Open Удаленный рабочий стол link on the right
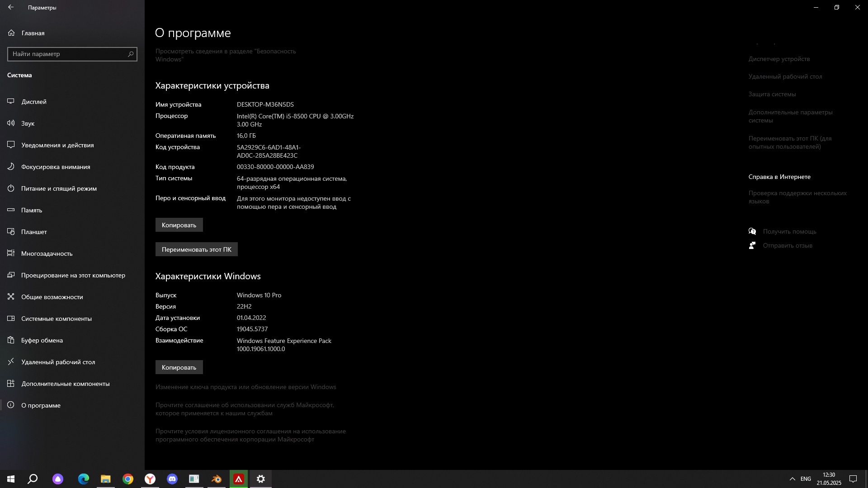Viewport: 868px width, 488px height. point(785,76)
